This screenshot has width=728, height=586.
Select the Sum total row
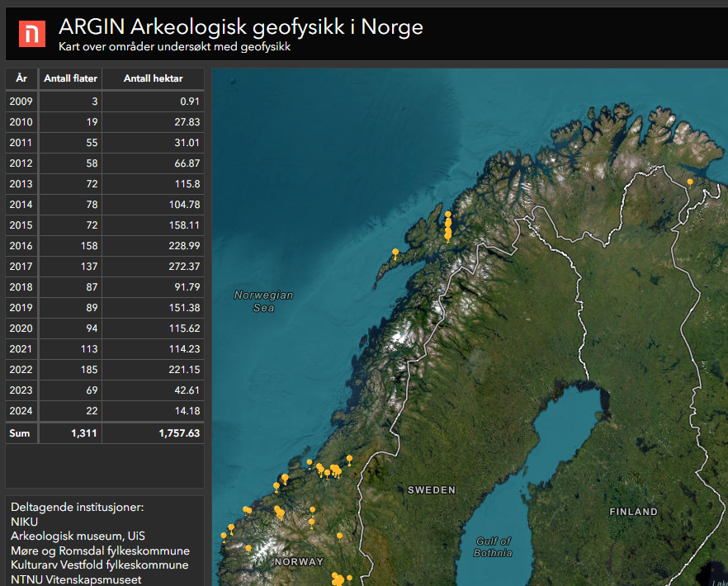(104, 432)
